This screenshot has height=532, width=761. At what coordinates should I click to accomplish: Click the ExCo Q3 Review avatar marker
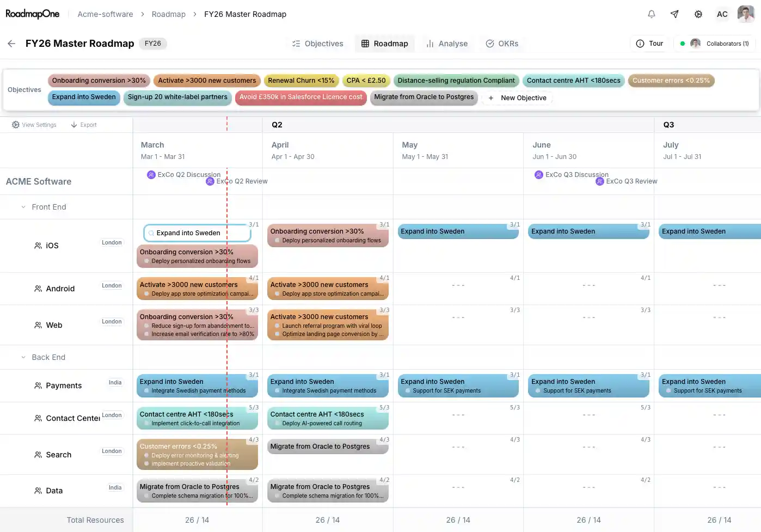point(600,181)
